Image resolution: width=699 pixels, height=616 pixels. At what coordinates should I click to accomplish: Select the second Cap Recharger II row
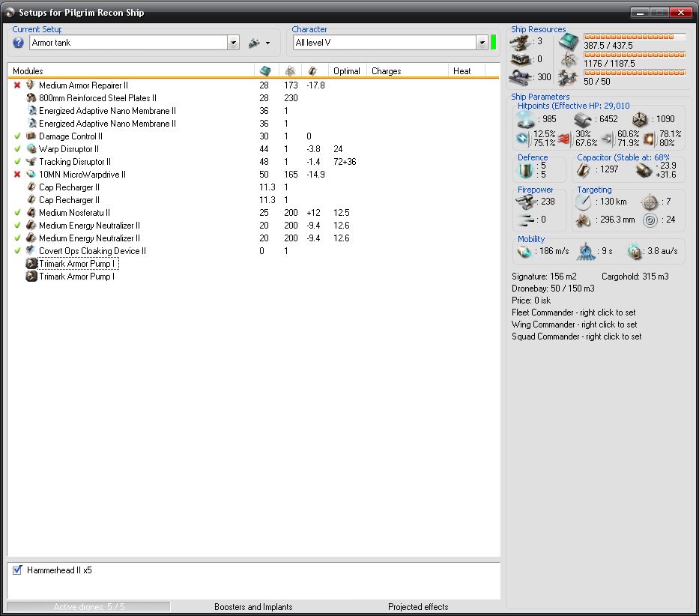(x=252, y=200)
